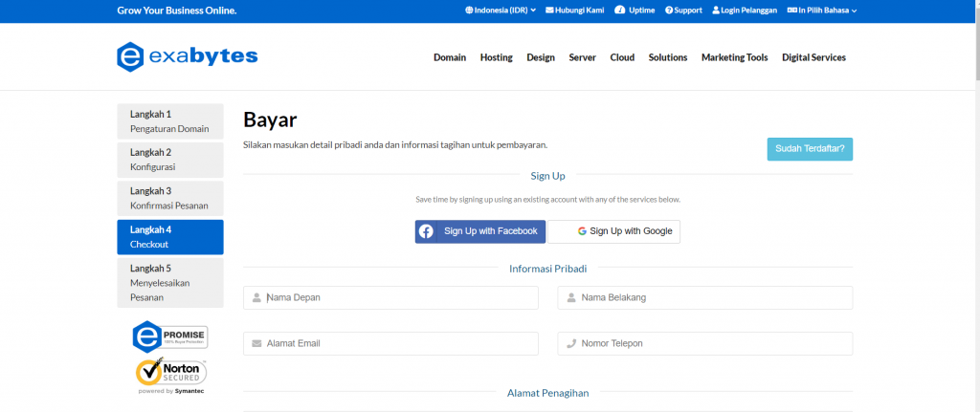The height and width of the screenshot is (412, 980).
Task: Open the Solutions menu
Action: (x=668, y=57)
